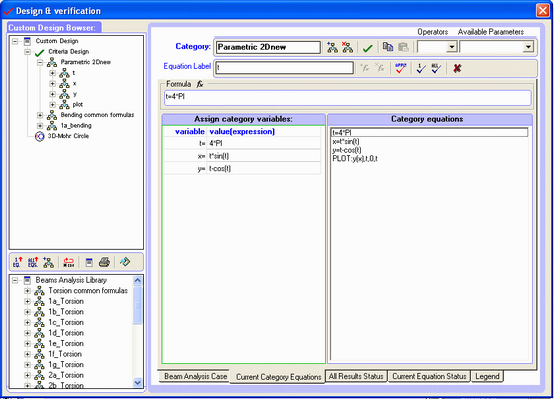
Task: Click the add category icon with plus sign
Action: [332, 47]
